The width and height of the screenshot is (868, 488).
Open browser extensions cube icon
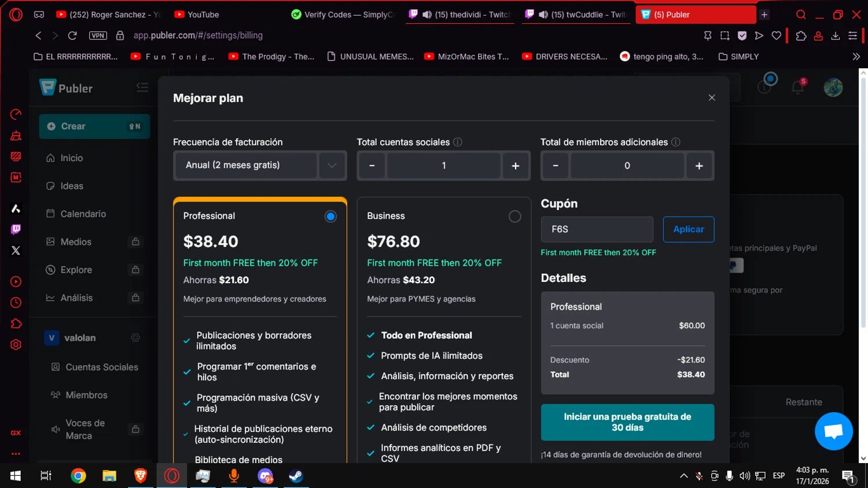click(x=801, y=35)
